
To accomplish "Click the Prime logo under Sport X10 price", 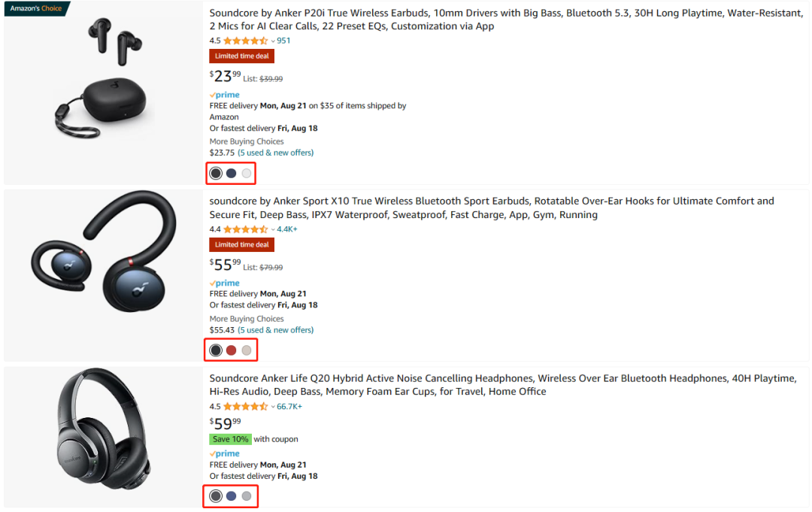I will point(225,283).
